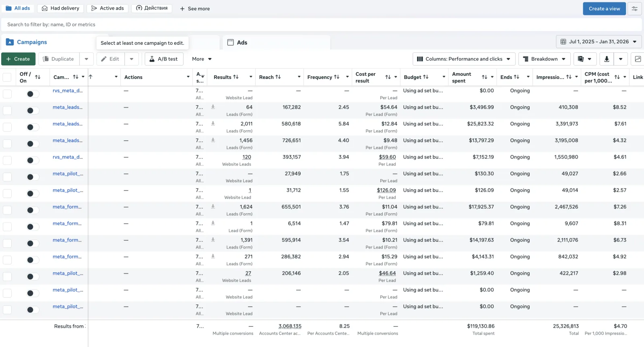Screen dimensions: 644x347
Task: Sort table by Reach column arrows
Action: [278, 77]
